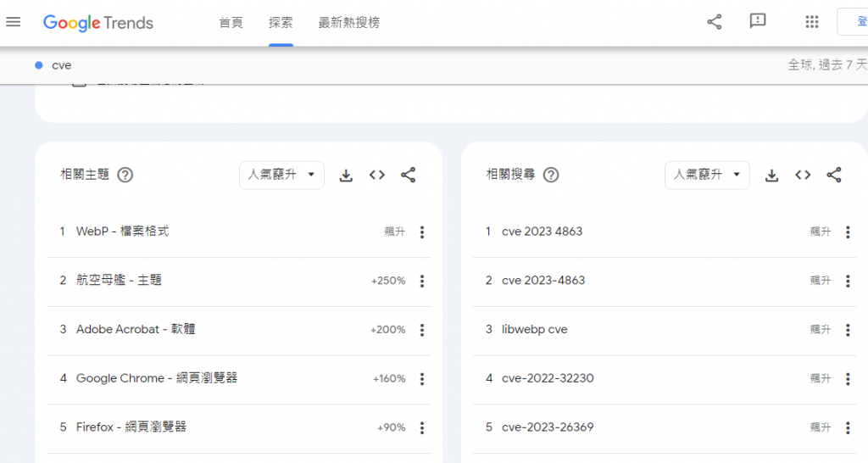This screenshot has height=463, width=868.
Task: Open query cve-2023-26369
Action: point(548,427)
